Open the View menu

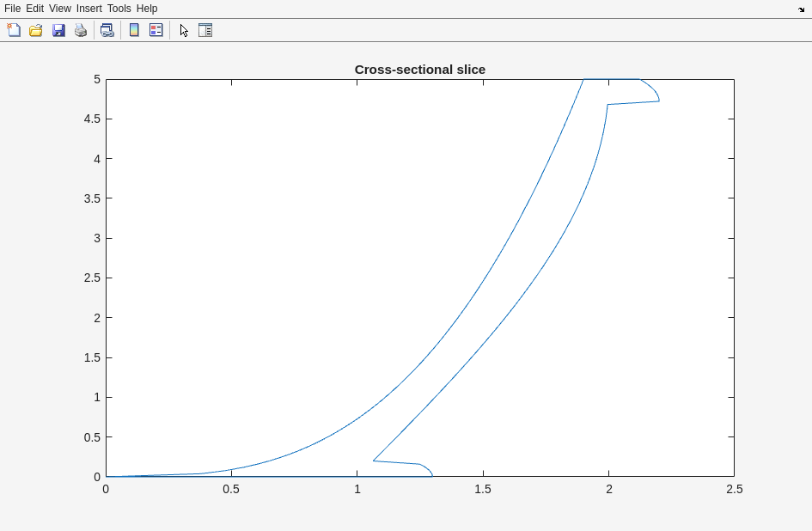60,9
